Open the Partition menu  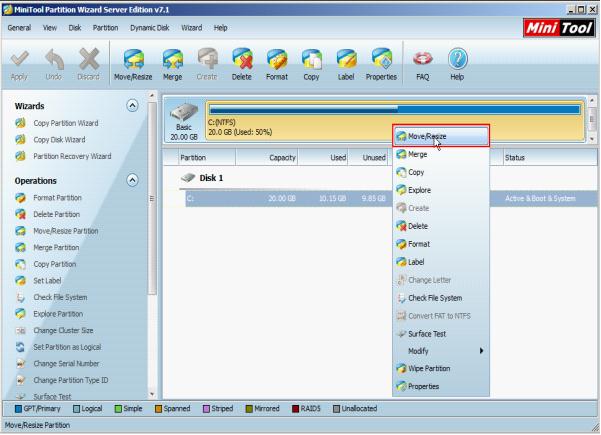point(105,28)
